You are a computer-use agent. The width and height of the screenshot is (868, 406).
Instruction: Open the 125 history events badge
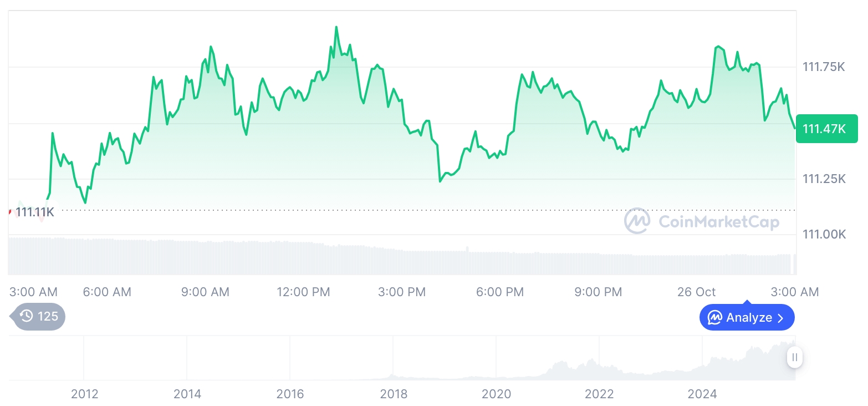tap(39, 317)
